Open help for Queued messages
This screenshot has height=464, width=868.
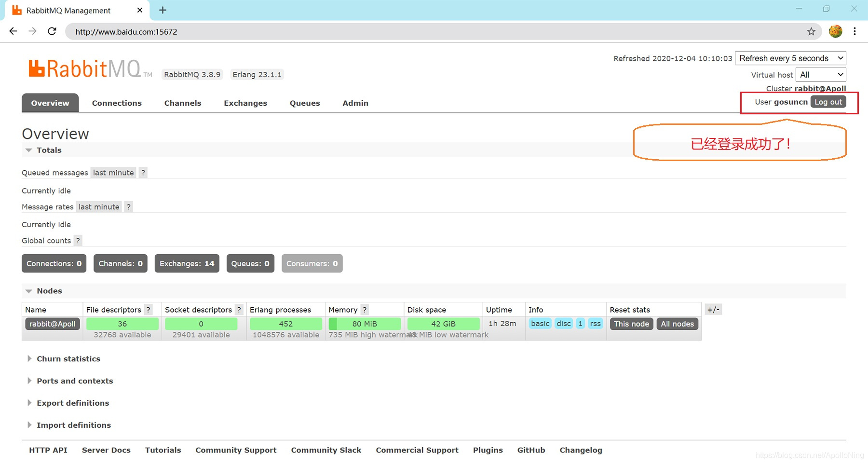pyautogui.click(x=143, y=173)
